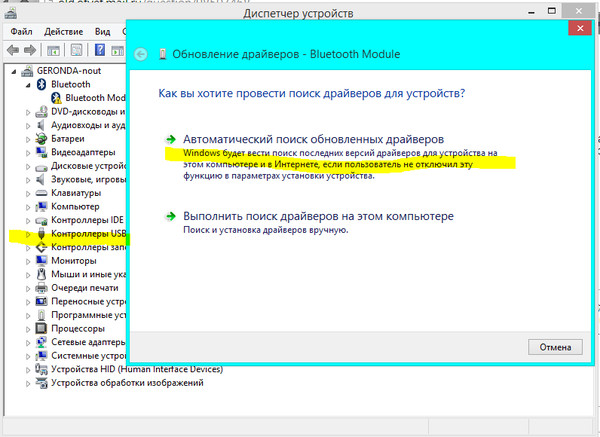Click the Bluetooth Module warning icon
This screenshot has height=437, width=600.
tap(56, 98)
